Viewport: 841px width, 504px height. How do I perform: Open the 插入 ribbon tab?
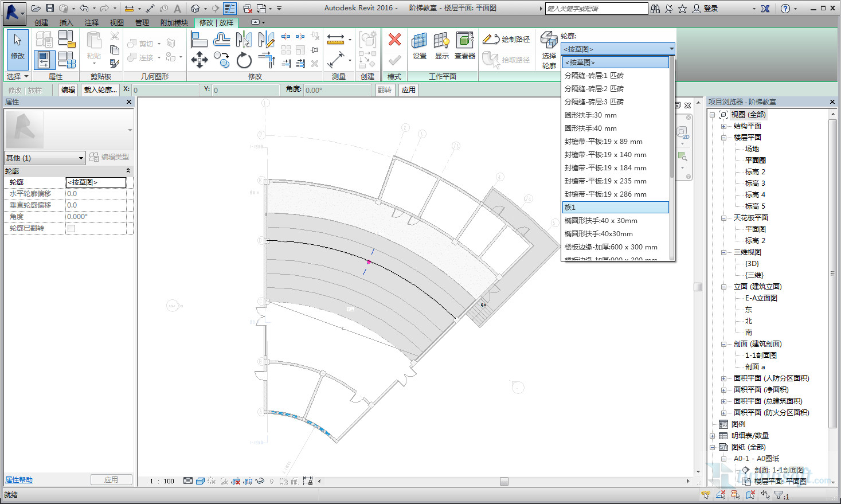(66, 22)
